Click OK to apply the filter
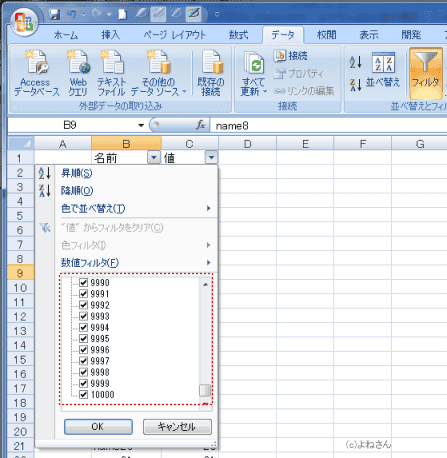This screenshot has height=458, width=447. [x=98, y=427]
